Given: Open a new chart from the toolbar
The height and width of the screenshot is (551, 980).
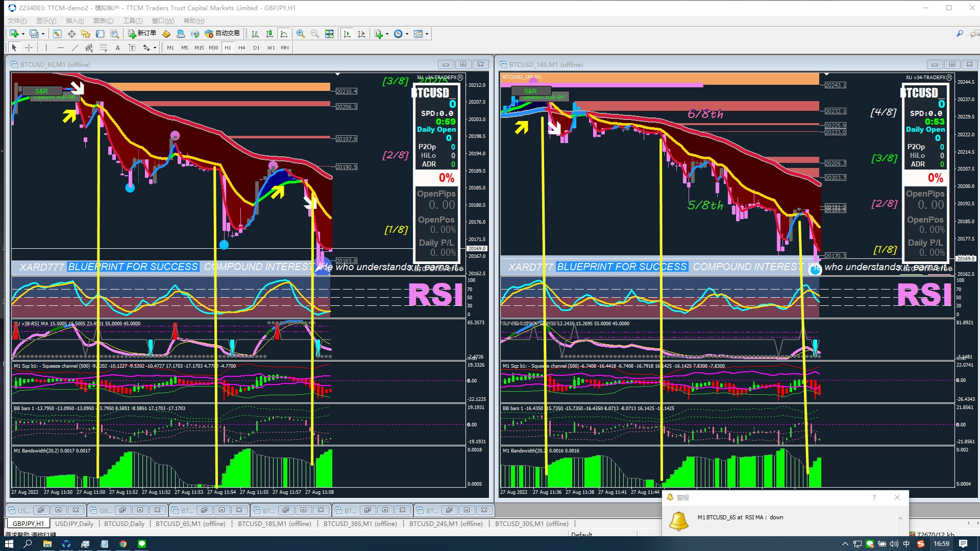Looking at the screenshot, I should tap(14, 34).
